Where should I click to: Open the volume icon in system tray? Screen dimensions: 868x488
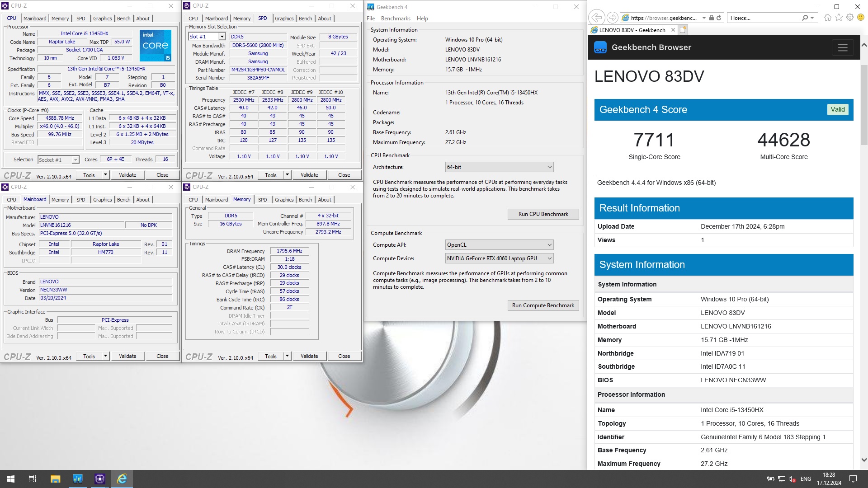pyautogui.click(x=792, y=479)
